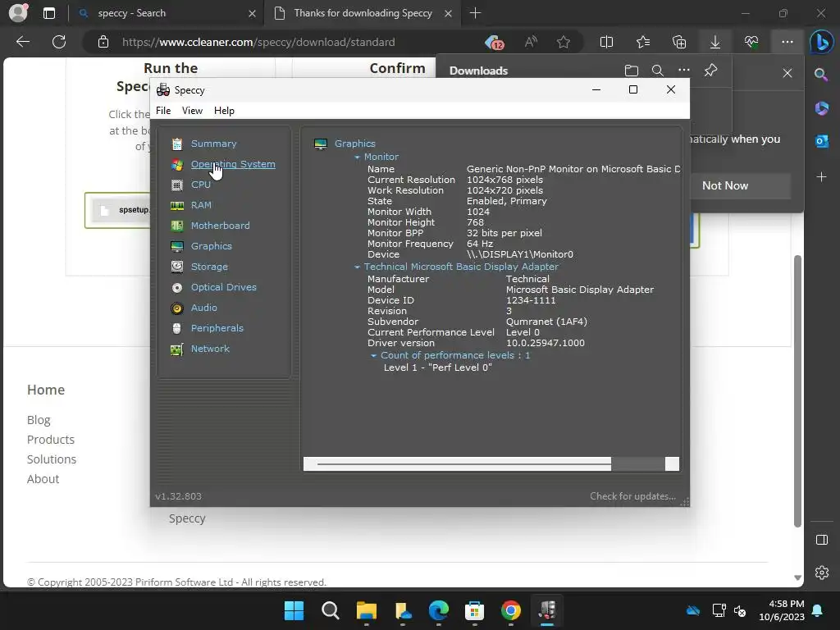Viewport: 840px width, 630px height.
Task: Click the address bar URL field
Action: pyautogui.click(x=258, y=42)
